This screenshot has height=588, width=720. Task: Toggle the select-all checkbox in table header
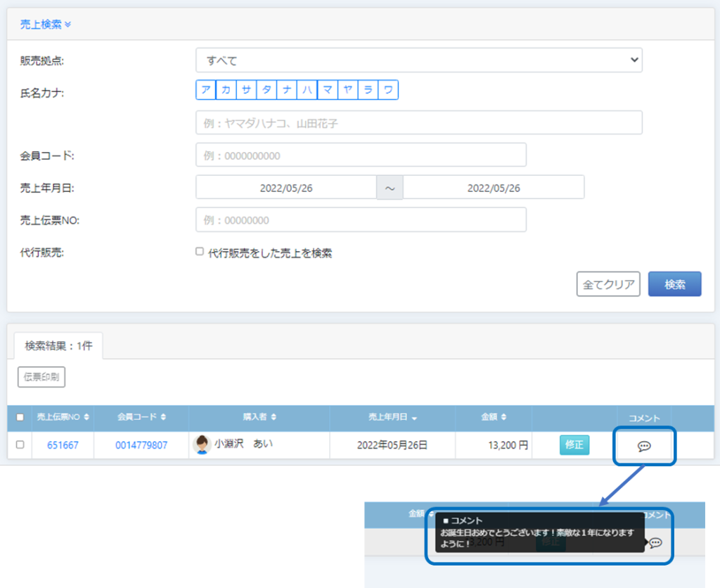point(20,417)
